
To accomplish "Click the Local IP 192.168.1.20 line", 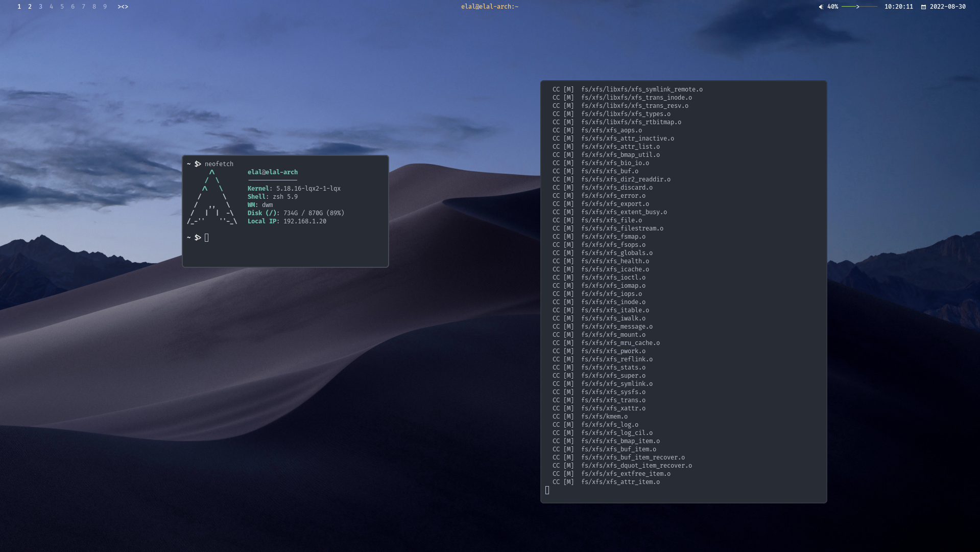I will (286, 221).
